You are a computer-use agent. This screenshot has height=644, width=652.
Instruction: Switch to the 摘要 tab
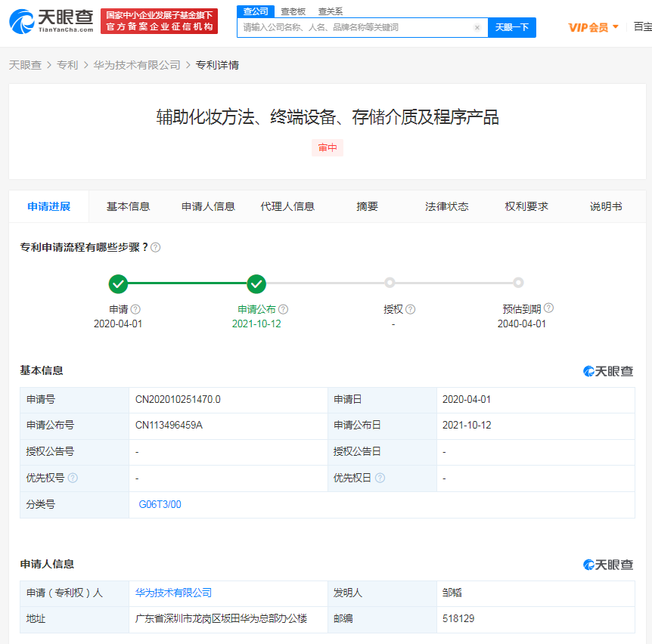coord(367,206)
